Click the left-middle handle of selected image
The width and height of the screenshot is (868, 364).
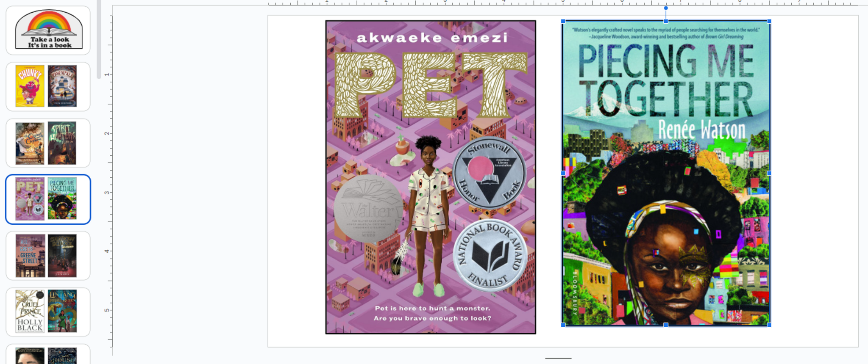tap(563, 173)
